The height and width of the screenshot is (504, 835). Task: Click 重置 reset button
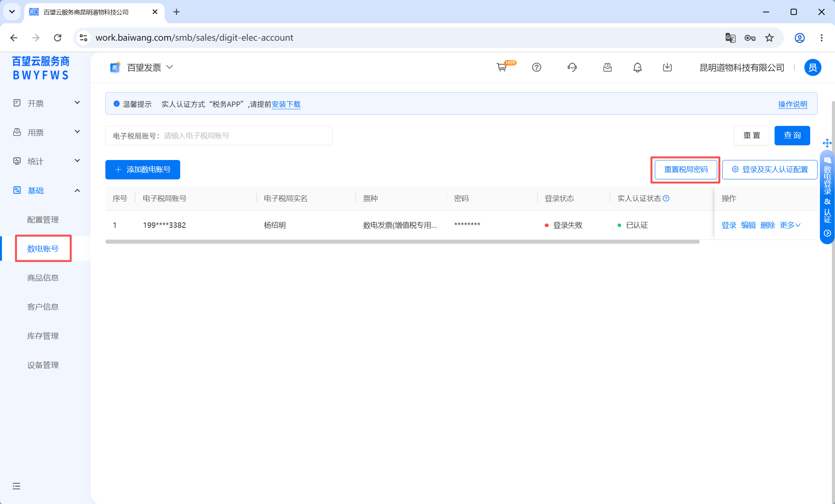click(751, 136)
